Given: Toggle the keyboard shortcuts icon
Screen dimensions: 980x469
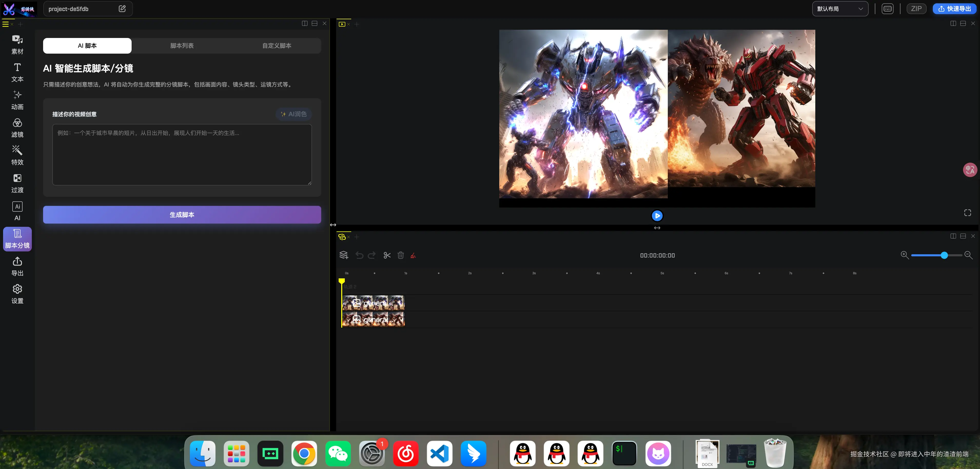Looking at the screenshot, I should click(x=887, y=9).
